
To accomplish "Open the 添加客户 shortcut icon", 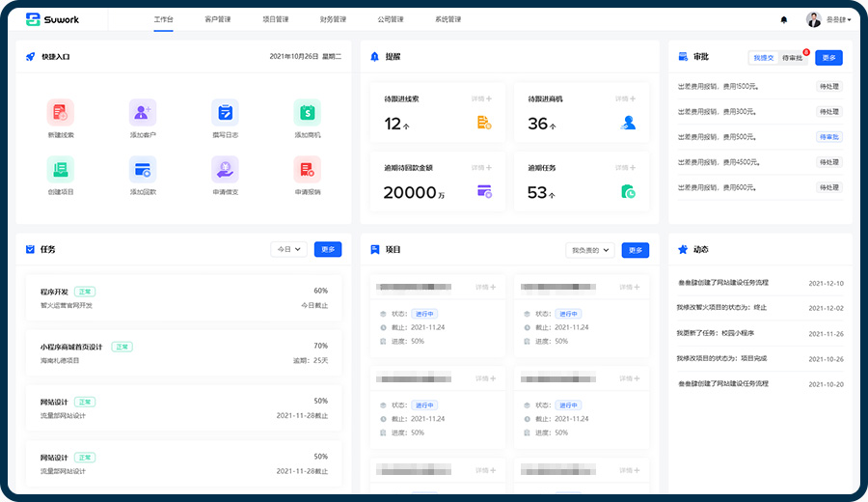I will [x=143, y=112].
